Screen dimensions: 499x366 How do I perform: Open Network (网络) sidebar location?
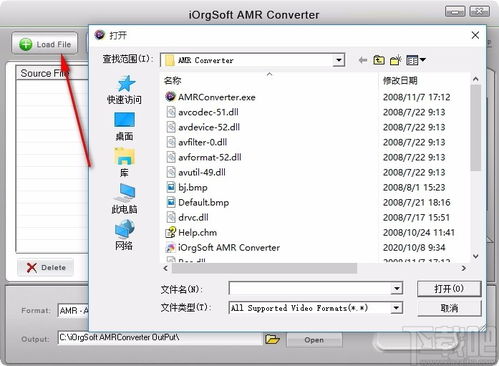[124, 235]
